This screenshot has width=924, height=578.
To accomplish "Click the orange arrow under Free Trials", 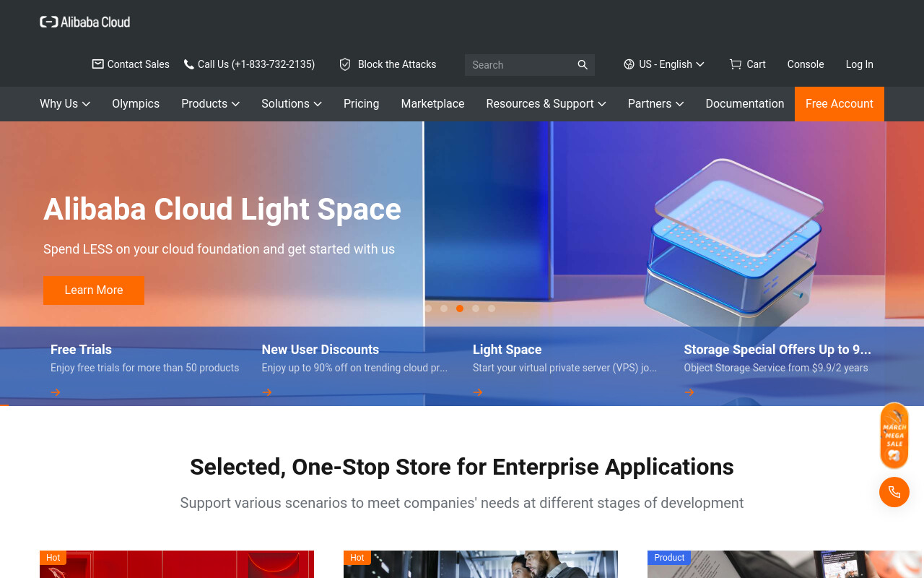I will (x=56, y=392).
